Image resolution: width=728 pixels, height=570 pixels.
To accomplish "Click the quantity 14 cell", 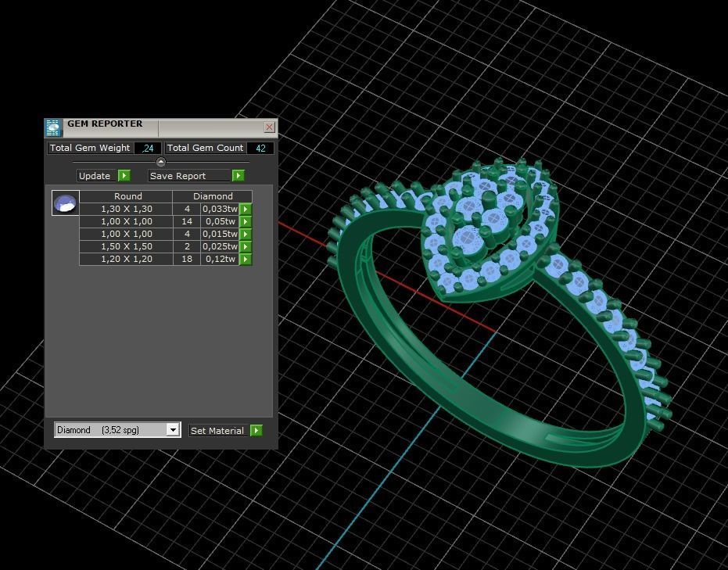I will coord(187,221).
